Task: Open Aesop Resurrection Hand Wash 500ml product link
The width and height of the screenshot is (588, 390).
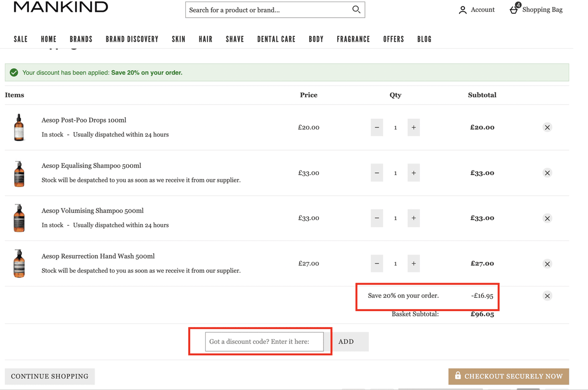Action: pos(98,256)
